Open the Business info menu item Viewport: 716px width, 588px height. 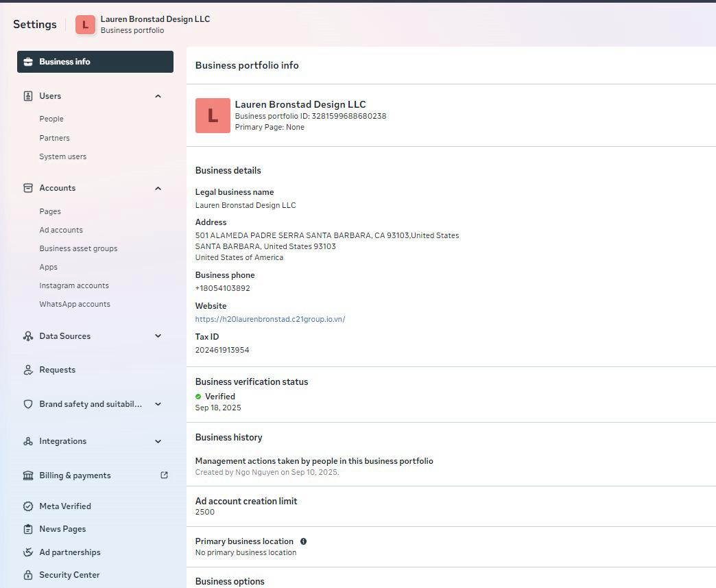click(x=95, y=62)
